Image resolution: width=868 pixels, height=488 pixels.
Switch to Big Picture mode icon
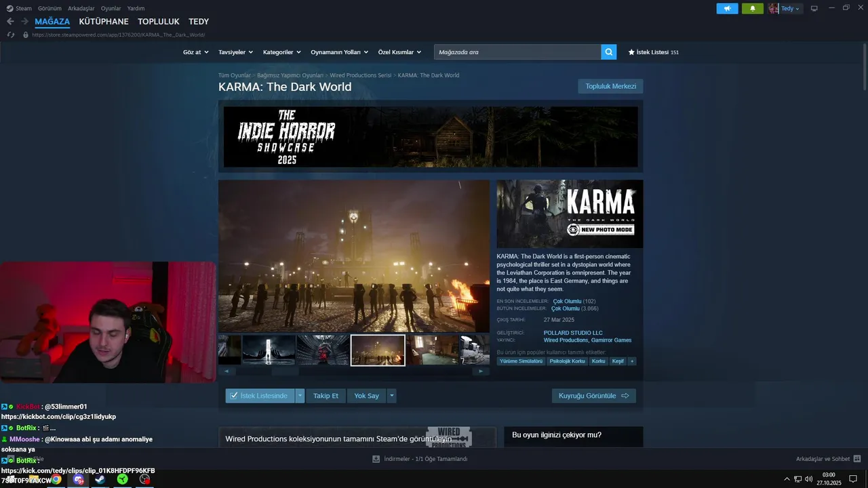814,9
